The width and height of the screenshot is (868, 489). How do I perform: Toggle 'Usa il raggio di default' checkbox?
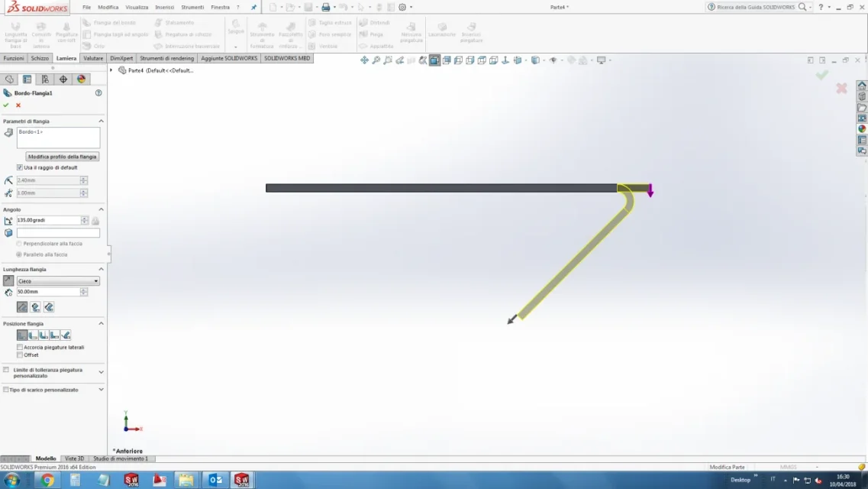coord(20,167)
